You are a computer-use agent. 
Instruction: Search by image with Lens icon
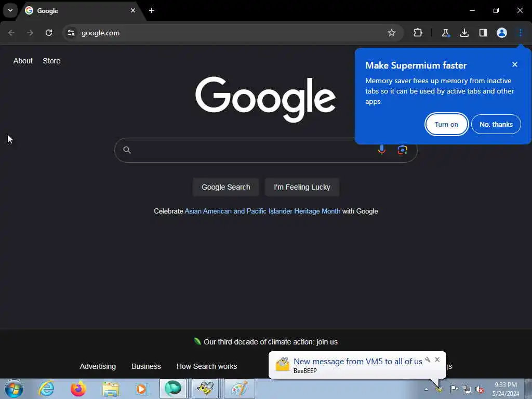coord(403,150)
